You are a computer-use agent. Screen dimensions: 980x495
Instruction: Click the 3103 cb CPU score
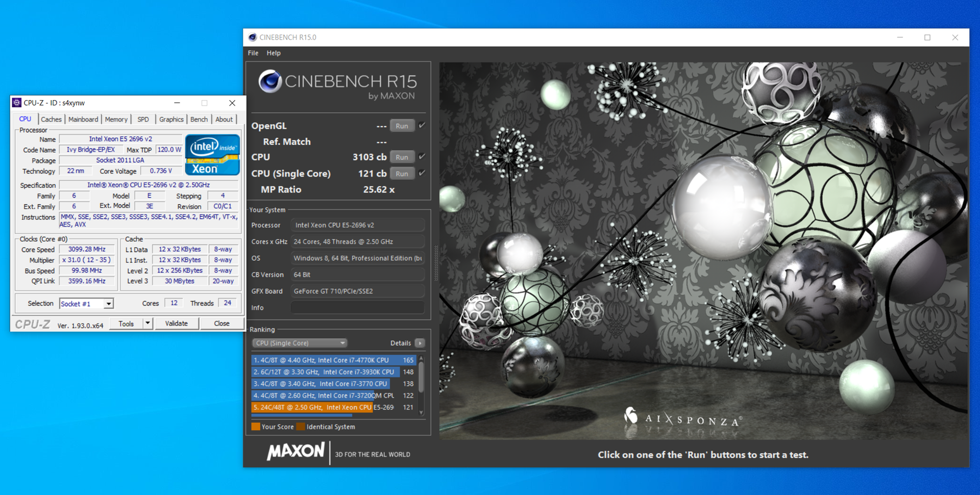click(x=370, y=157)
